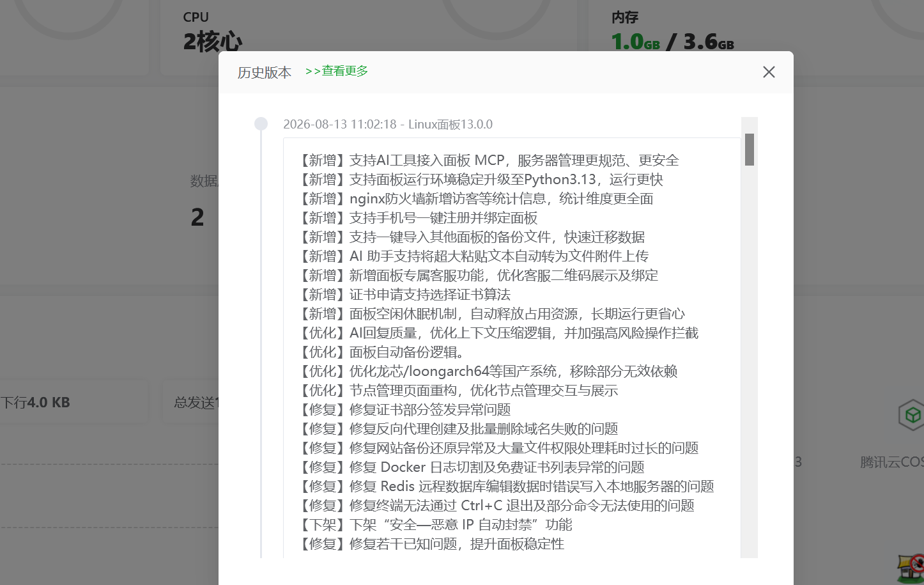Click the line 修复网站备份还原异常
This screenshot has height=585, width=924.
[x=498, y=448]
